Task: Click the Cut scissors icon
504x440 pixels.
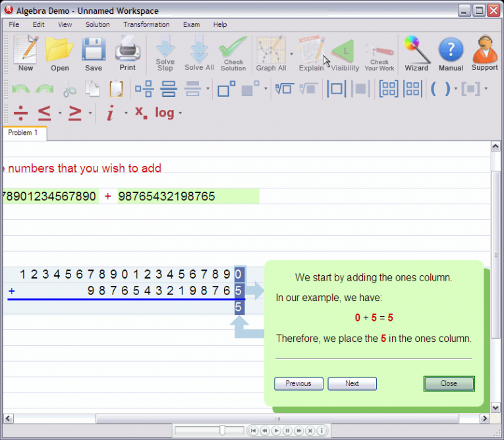Action: 69,90
